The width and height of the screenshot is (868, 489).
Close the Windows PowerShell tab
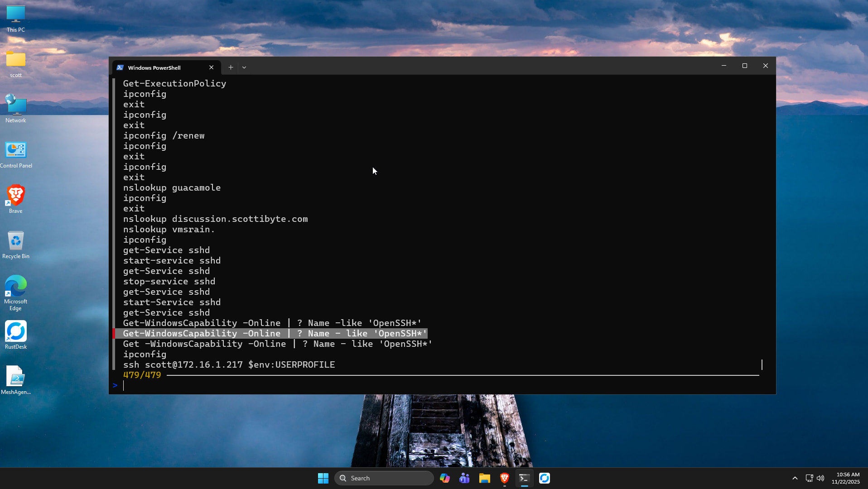(x=211, y=67)
